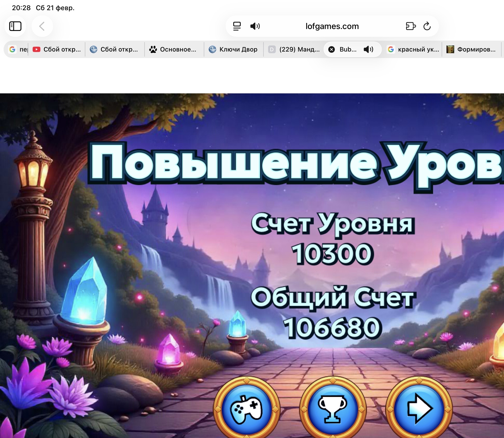The width and height of the screenshot is (504, 438).
Task: Mute the Bub... tab speaker icon
Action: pyautogui.click(x=368, y=50)
